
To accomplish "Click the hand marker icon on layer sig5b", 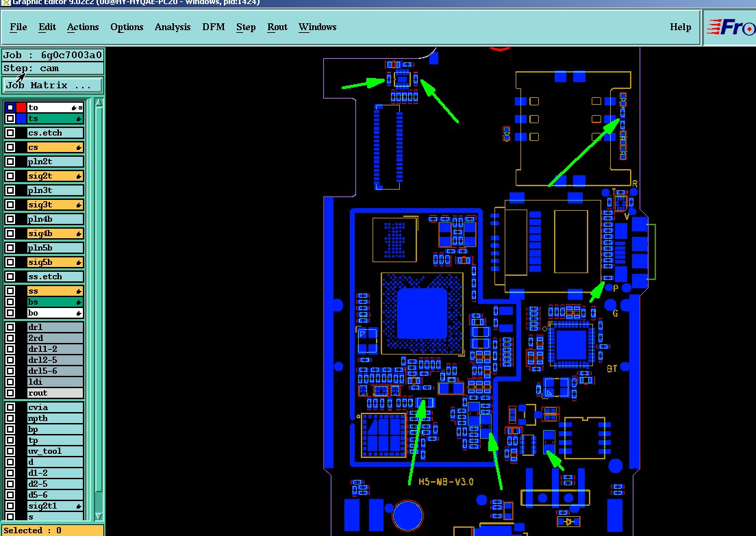I will pyautogui.click(x=79, y=263).
